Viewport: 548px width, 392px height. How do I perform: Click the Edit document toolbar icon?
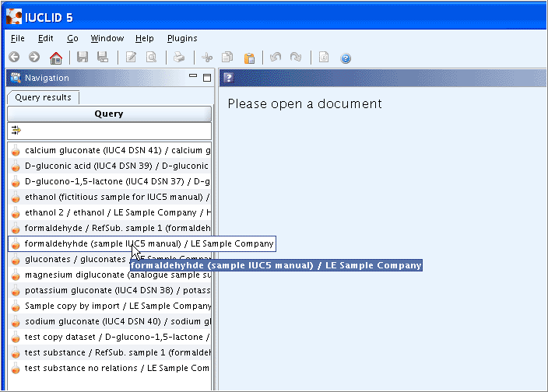pyautogui.click(x=131, y=57)
